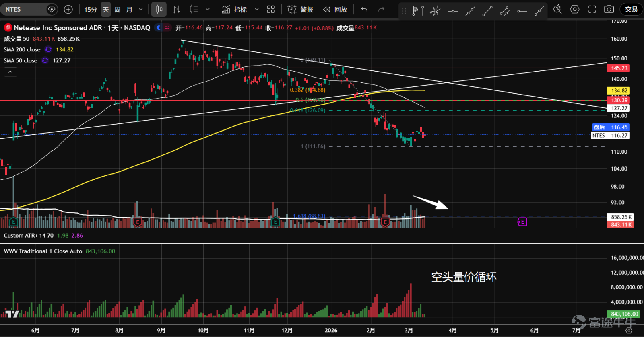Open the chart type dropdown arrow
Screen dimensions: 644x337
point(208,9)
